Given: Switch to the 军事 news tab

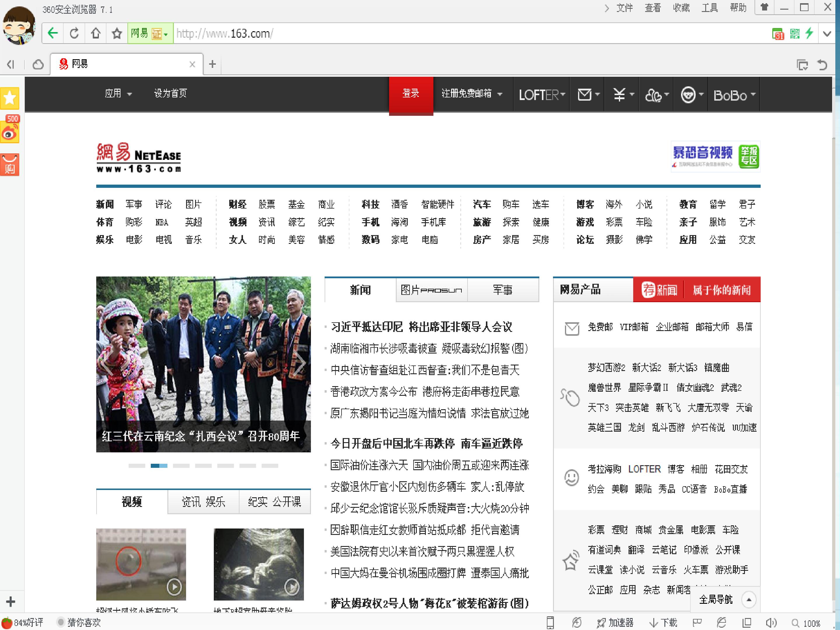Looking at the screenshot, I should pyautogui.click(x=503, y=290).
